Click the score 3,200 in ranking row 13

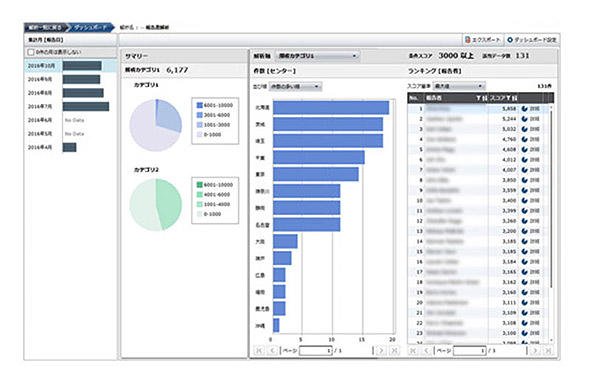509,231
